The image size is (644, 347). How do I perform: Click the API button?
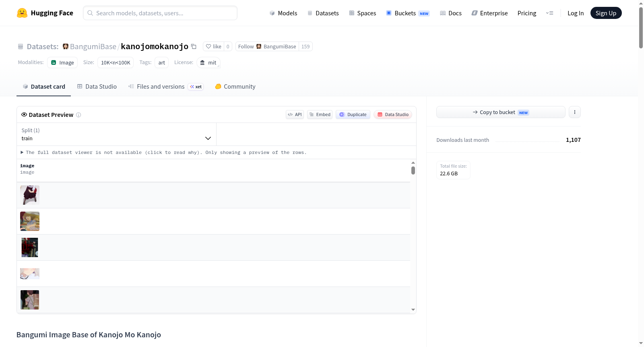point(295,114)
